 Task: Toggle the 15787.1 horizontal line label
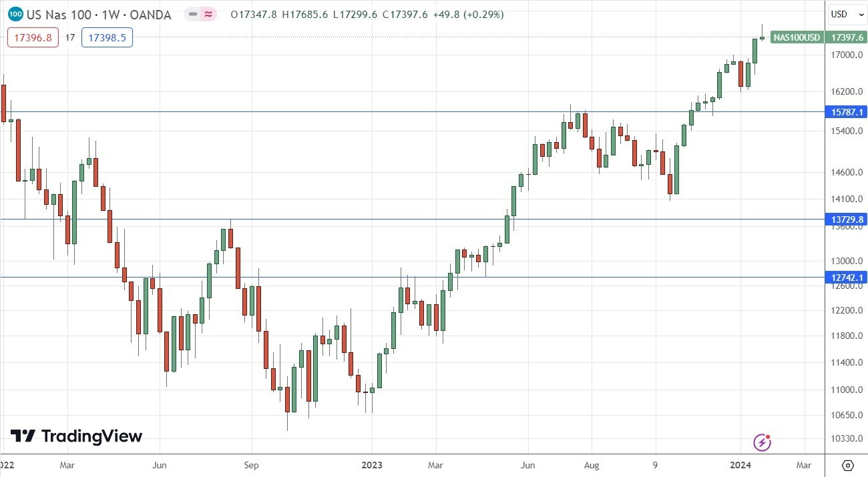click(x=846, y=112)
